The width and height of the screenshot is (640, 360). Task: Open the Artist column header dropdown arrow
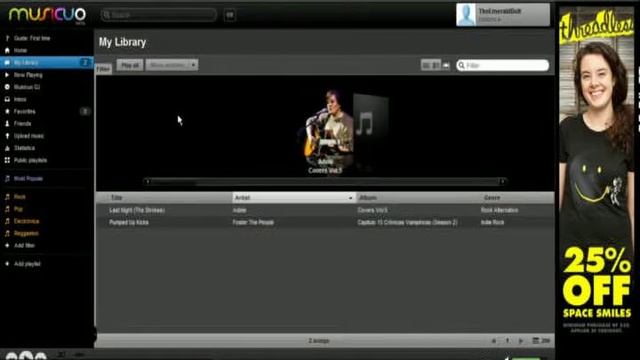point(351,198)
